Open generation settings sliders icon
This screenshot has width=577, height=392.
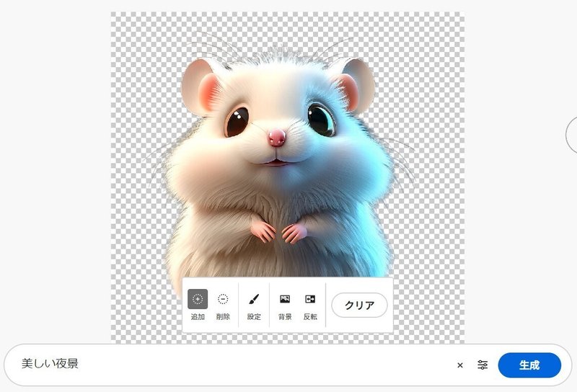click(483, 365)
